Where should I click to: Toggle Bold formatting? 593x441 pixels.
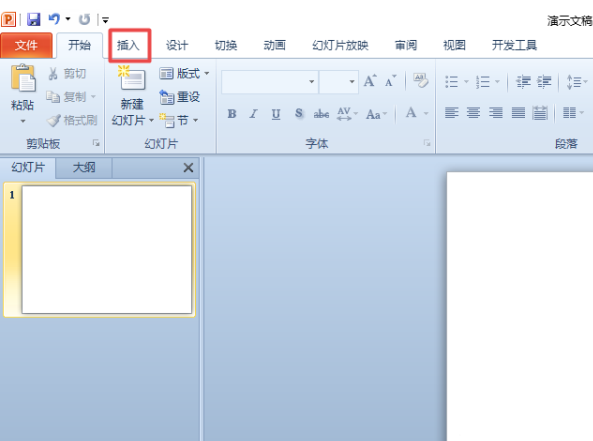coord(232,113)
